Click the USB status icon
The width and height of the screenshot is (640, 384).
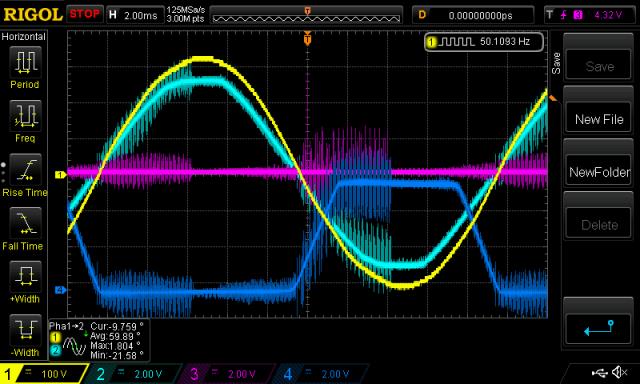[600, 373]
